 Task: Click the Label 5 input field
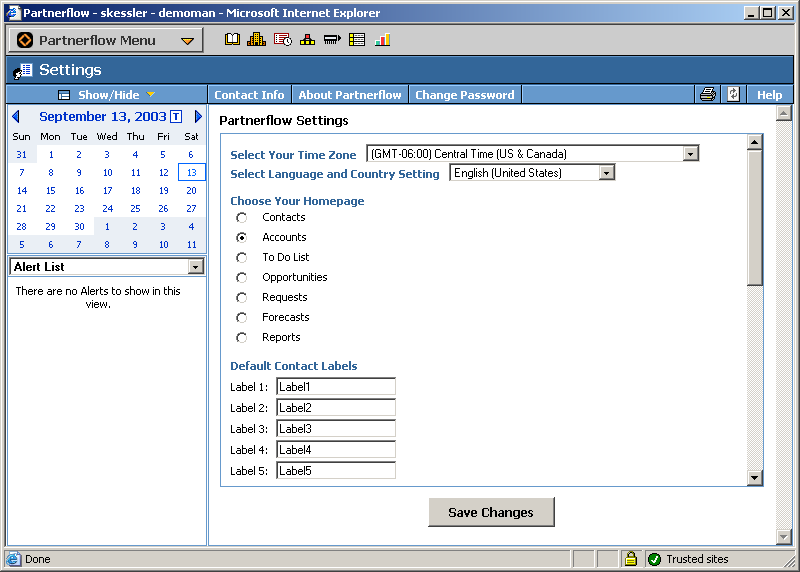pos(336,470)
